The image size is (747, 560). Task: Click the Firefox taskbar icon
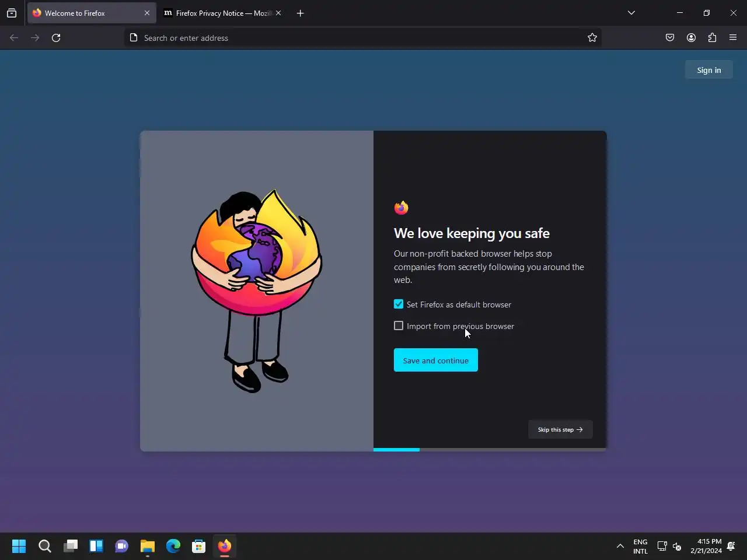tap(225, 546)
